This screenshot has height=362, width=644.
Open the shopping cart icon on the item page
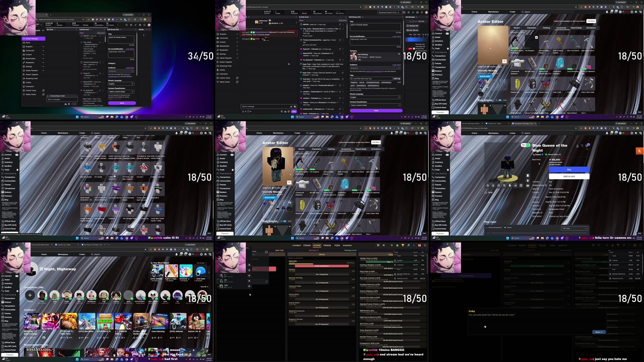tap(587, 146)
